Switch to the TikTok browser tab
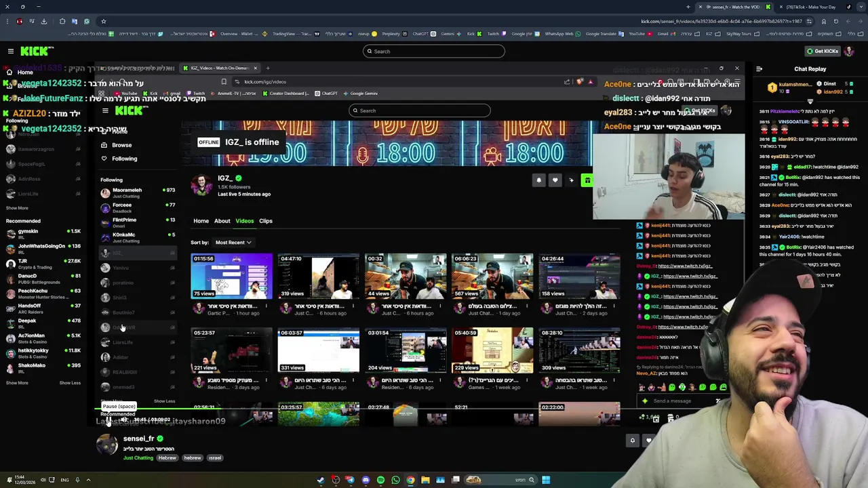Viewport: 868px width, 488px height. 810,7
